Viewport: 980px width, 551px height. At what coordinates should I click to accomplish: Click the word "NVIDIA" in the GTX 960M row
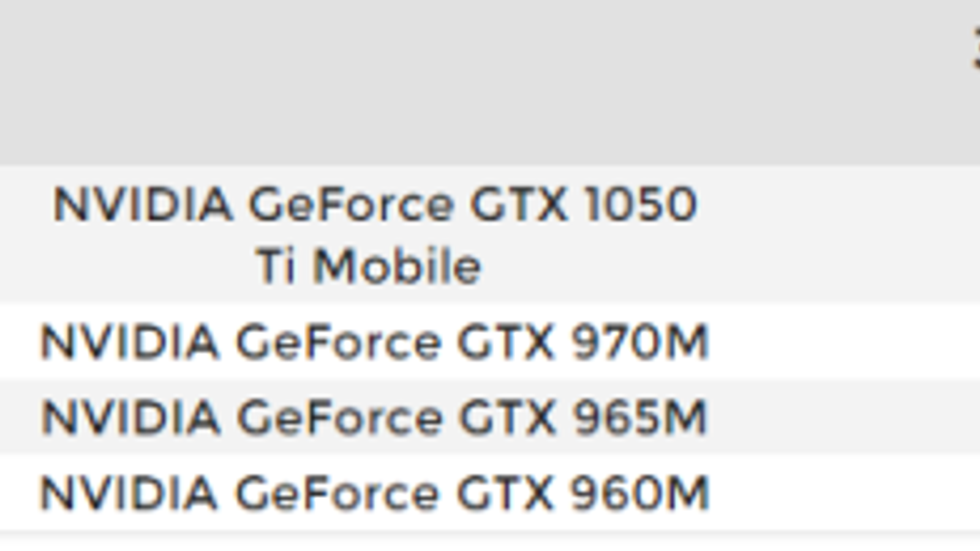point(129,493)
